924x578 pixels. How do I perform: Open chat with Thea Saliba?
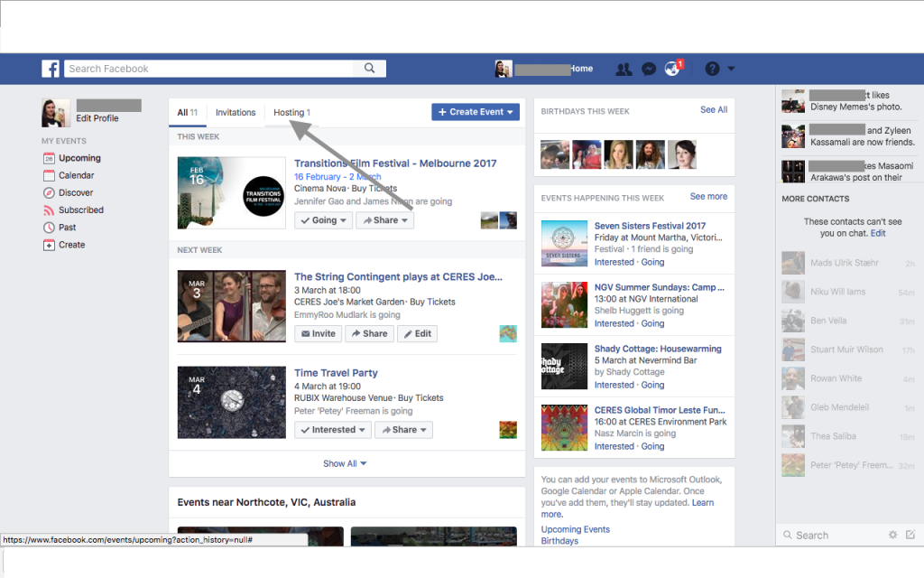click(848, 436)
